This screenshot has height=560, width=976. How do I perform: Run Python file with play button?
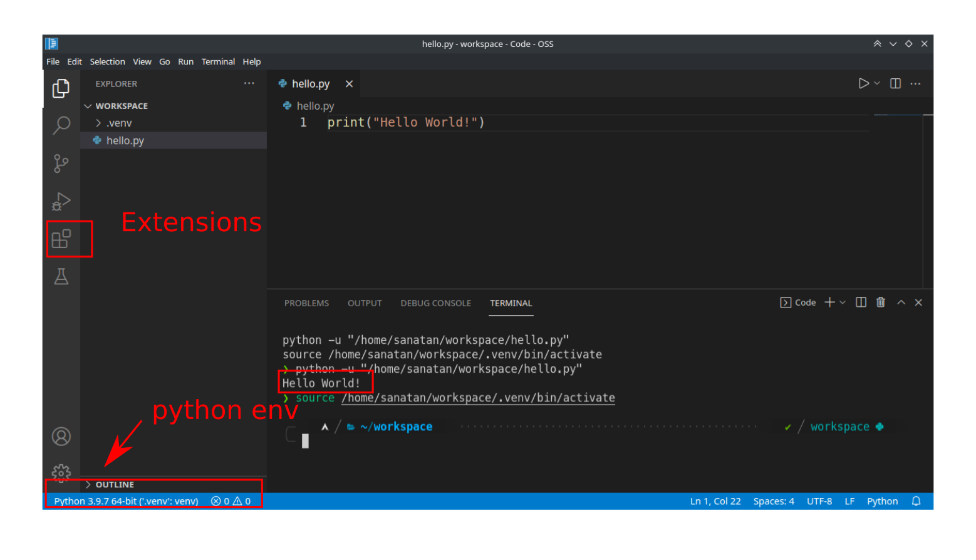pyautogui.click(x=863, y=83)
